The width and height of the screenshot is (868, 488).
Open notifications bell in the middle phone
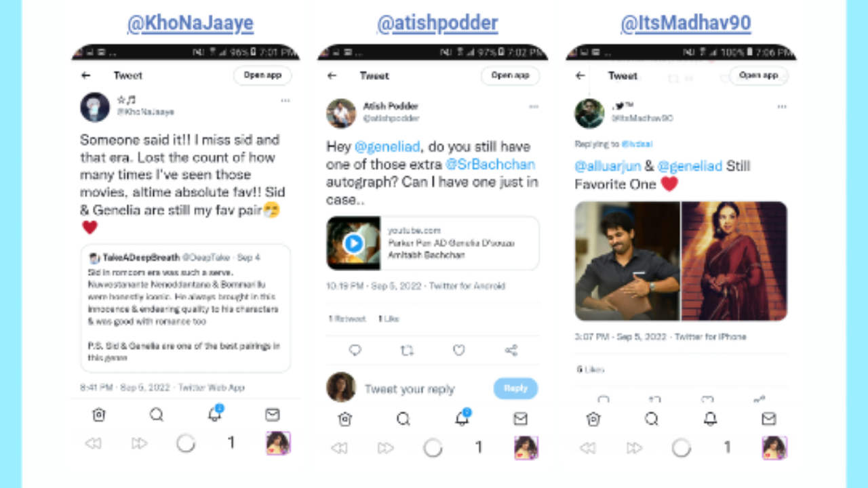(462, 418)
